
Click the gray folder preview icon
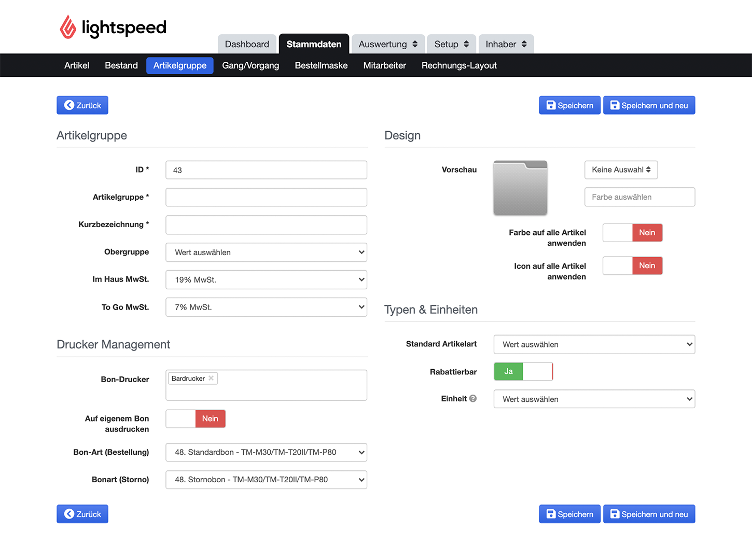tap(520, 188)
